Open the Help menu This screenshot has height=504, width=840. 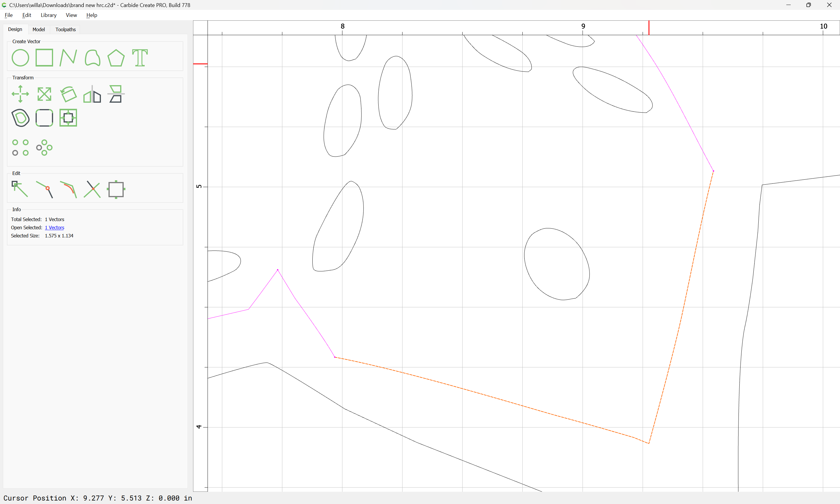click(92, 15)
